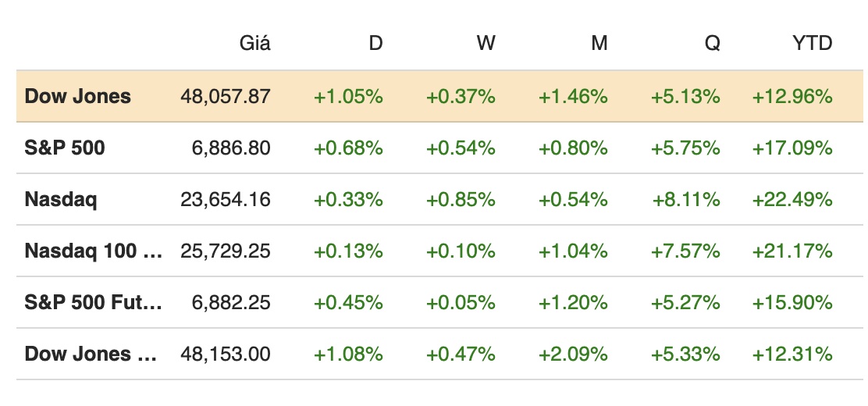
Task: Click the YTD column header
Action: (x=813, y=44)
